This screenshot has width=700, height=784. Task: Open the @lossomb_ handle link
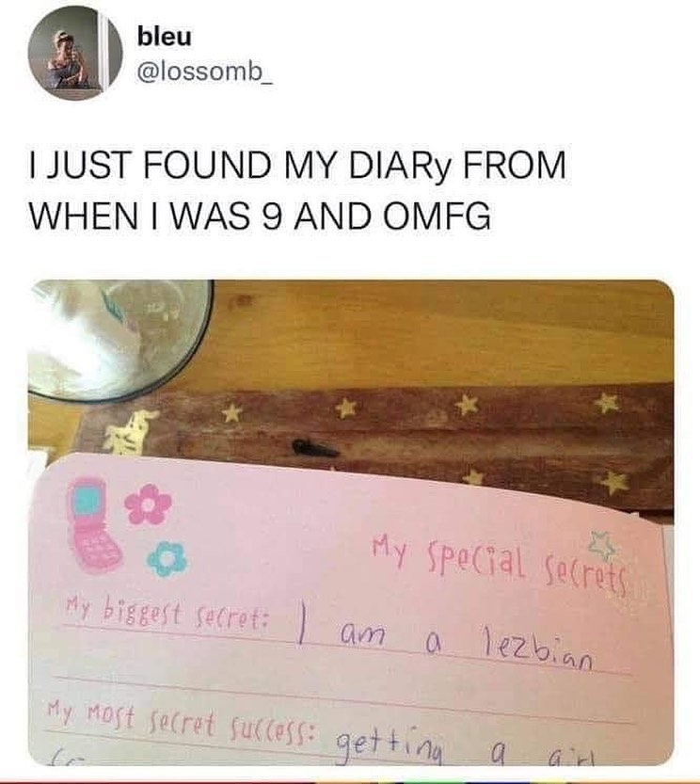204,73
